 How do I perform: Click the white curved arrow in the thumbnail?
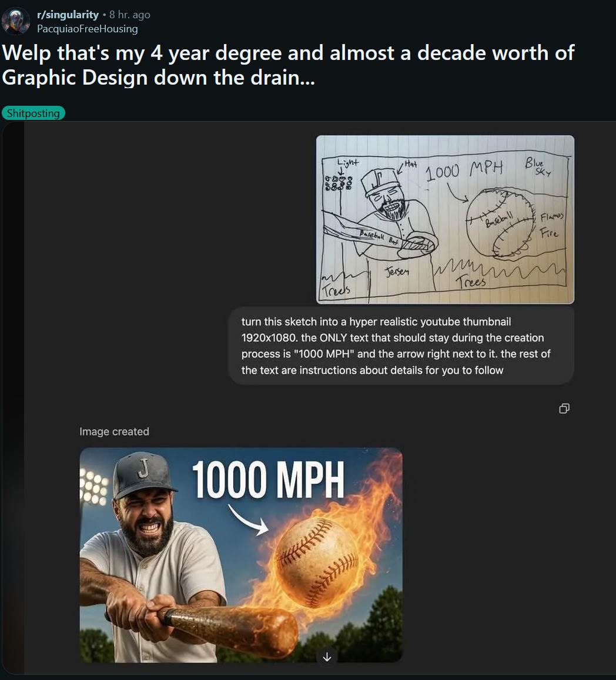click(249, 520)
